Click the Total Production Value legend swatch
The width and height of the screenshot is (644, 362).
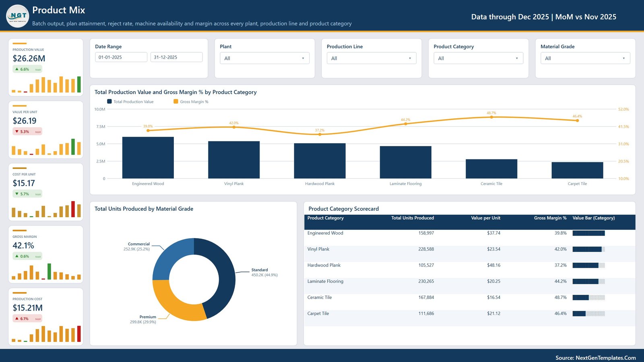109,101
